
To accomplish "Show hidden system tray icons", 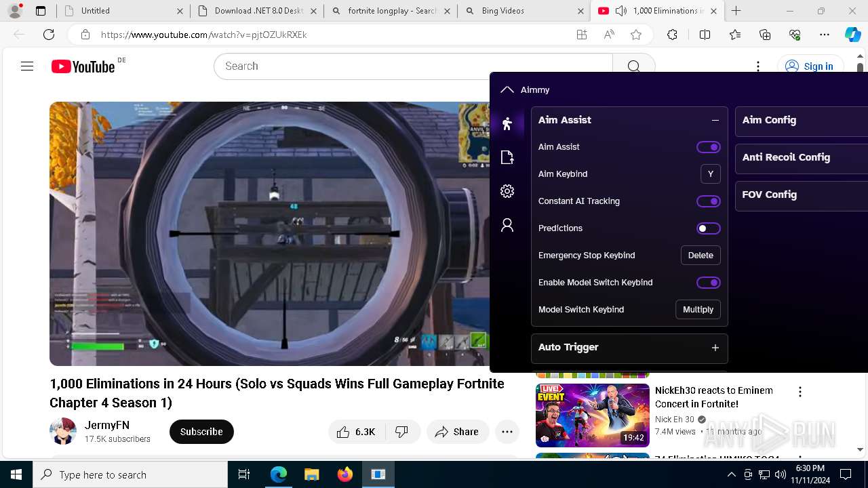I will coord(731,474).
